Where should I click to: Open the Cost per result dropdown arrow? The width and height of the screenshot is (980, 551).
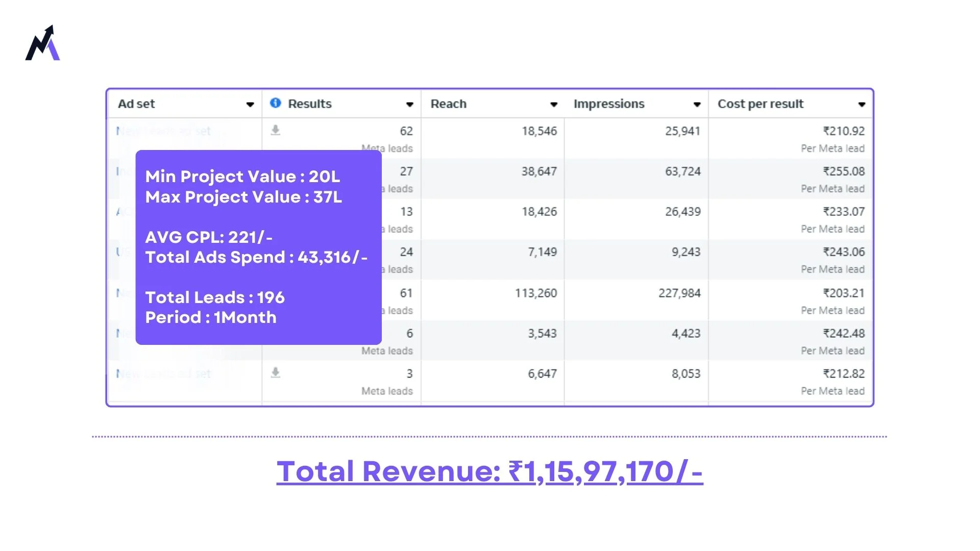coord(862,105)
